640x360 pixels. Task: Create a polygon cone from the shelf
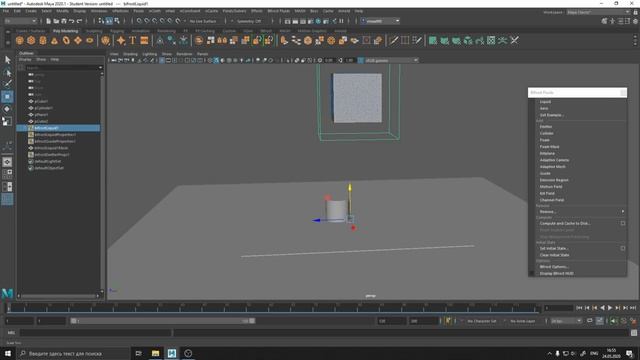(54, 40)
